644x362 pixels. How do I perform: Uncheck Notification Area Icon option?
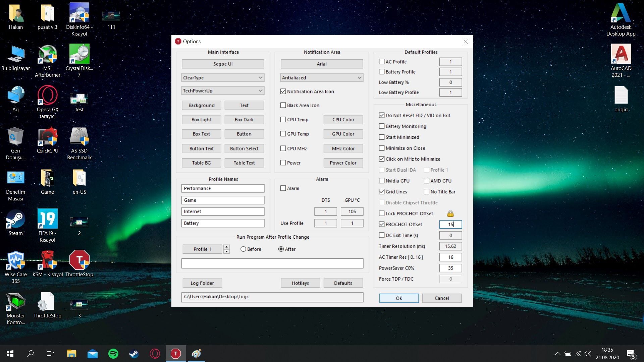[283, 92]
